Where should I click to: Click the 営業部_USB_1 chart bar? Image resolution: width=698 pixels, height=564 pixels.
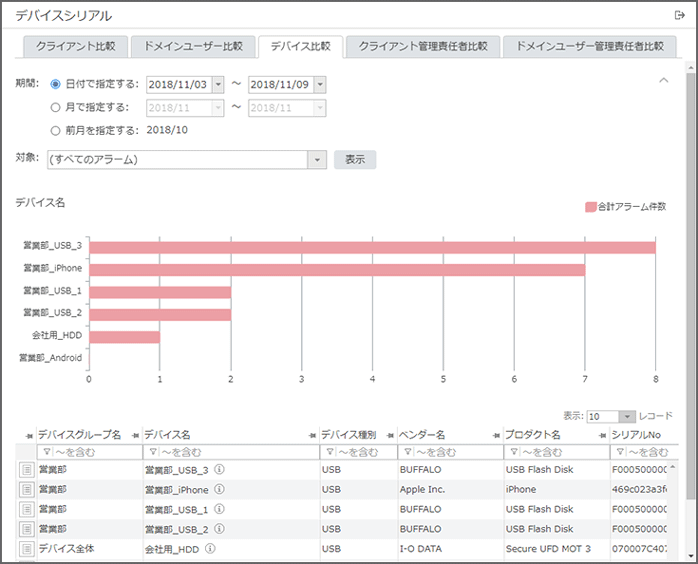pos(160,292)
